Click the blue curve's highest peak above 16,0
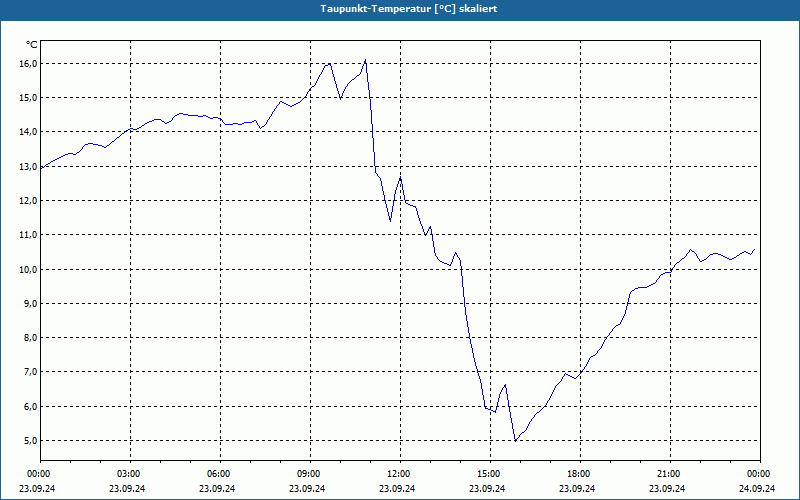Image resolution: width=800 pixels, height=500 pixels. (x=365, y=60)
